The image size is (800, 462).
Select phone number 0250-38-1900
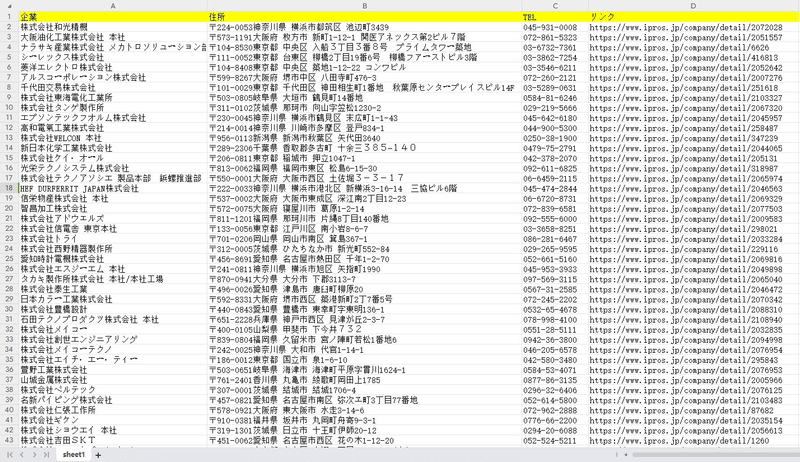555,138
